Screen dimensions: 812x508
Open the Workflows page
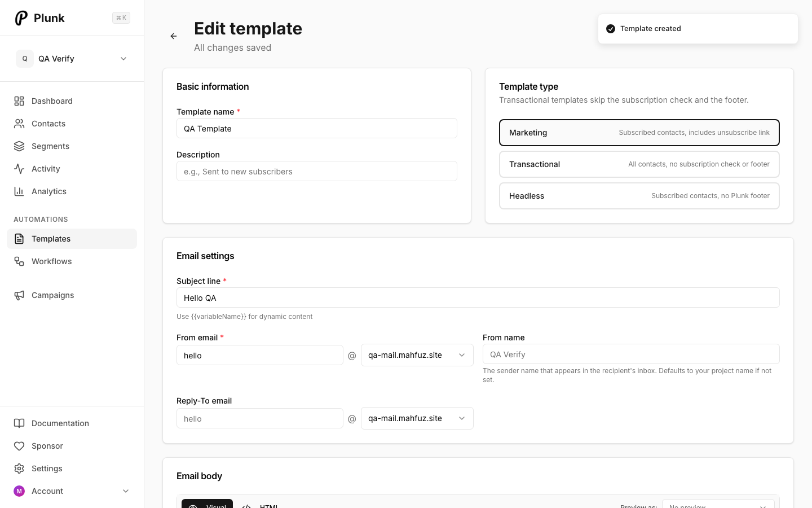[x=72, y=261]
